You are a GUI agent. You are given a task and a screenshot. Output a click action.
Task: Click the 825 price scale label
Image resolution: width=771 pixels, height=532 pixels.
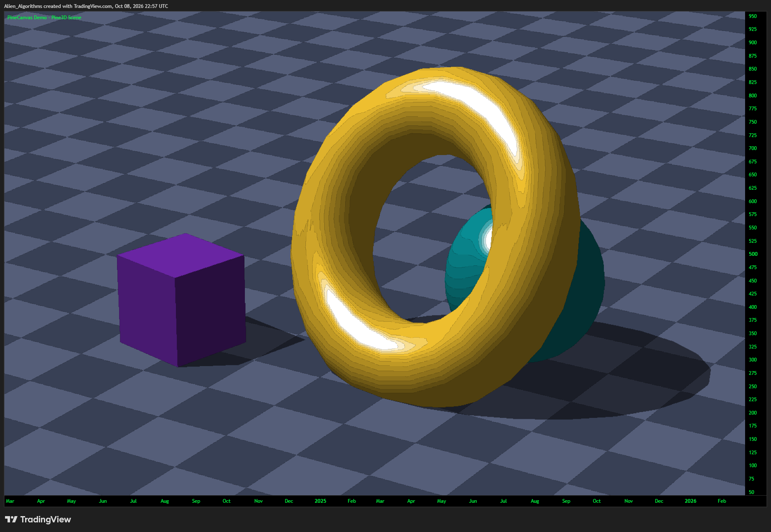pos(753,82)
